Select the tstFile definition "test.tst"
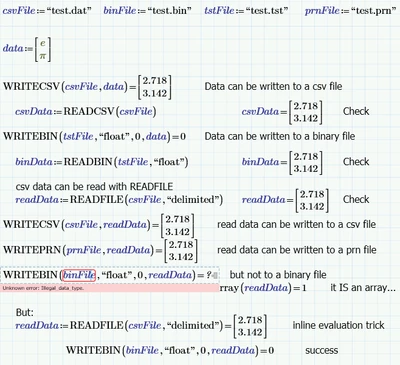 (x=246, y=10)
